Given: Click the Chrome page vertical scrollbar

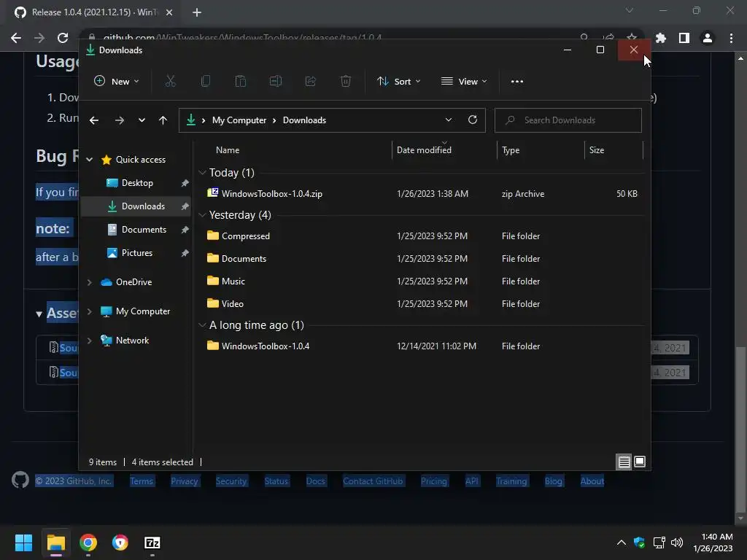Looking at the screenshot, I should [740, 429].
